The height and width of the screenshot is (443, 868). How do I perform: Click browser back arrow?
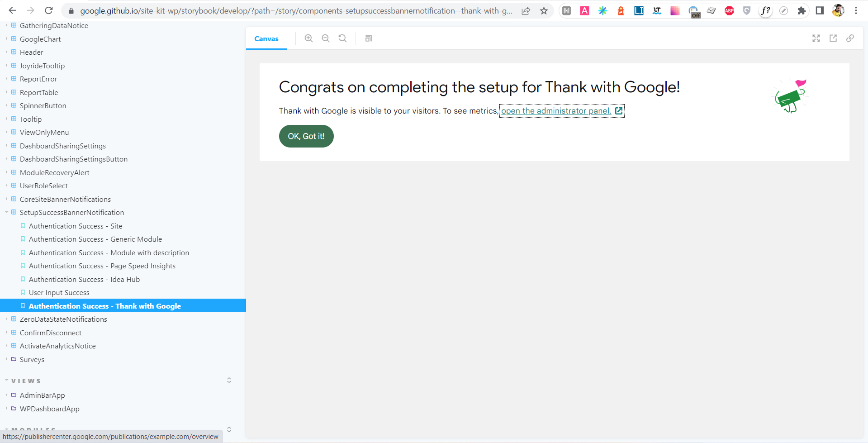coord(12,10)
